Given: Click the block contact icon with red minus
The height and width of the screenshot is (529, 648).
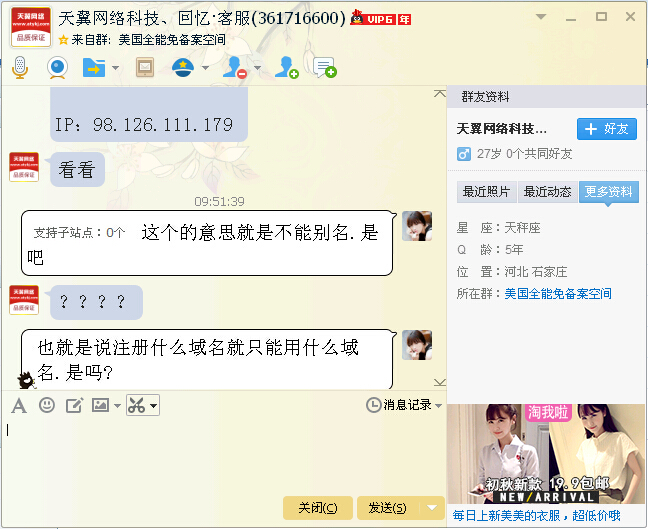Looking at the screenshot, I should point(235,68).
